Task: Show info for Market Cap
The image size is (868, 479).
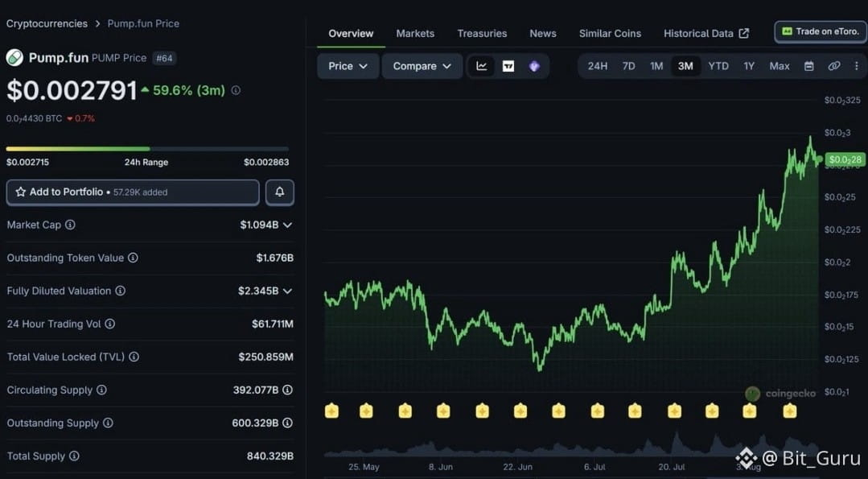Action: (70, 225)
